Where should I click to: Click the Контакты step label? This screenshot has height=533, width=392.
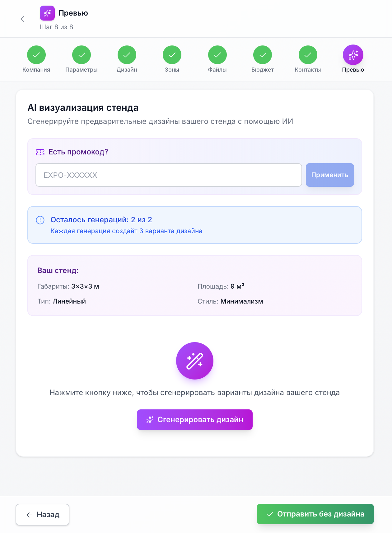click(x=308, y=70)
